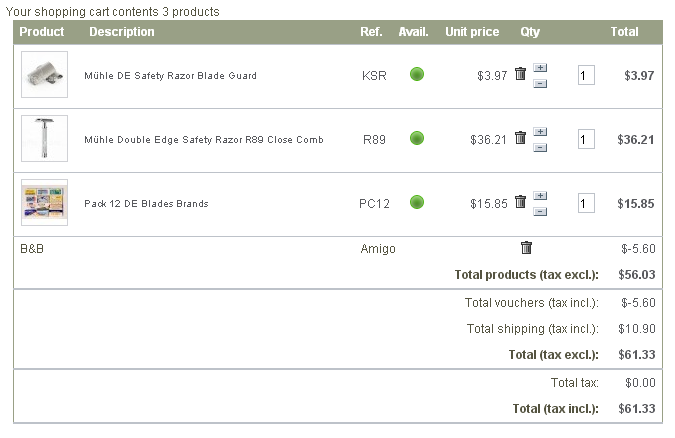This screenshot has height=438, width=675.
Task: Decrease Pack 12 DE Blades quantity
Action: tap(540, 211)
